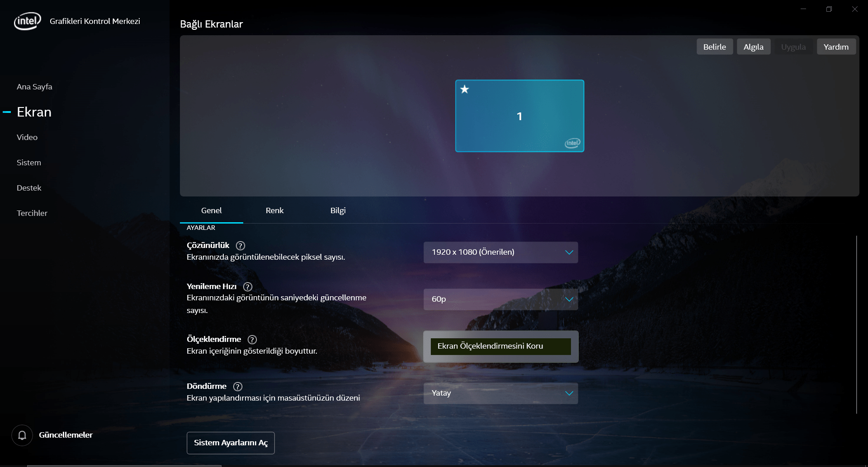Click the Sistem Ayarlarını Aç button

coord(231,443)
